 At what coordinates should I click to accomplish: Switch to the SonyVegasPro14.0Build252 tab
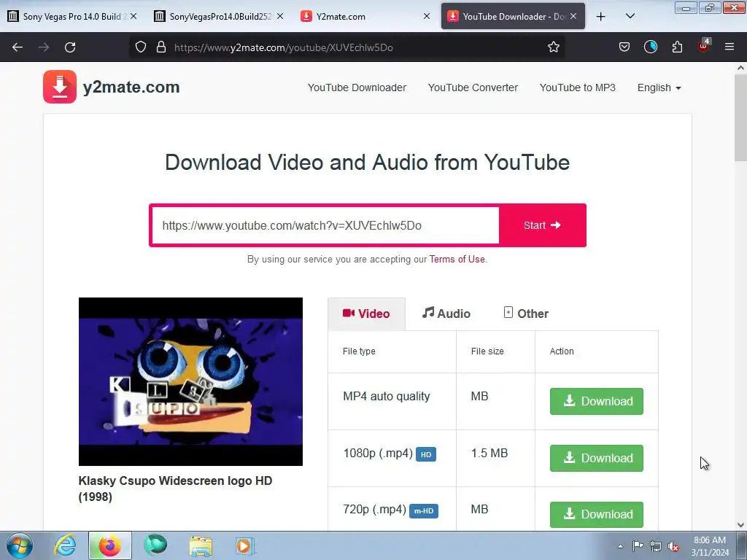[218, 16]
